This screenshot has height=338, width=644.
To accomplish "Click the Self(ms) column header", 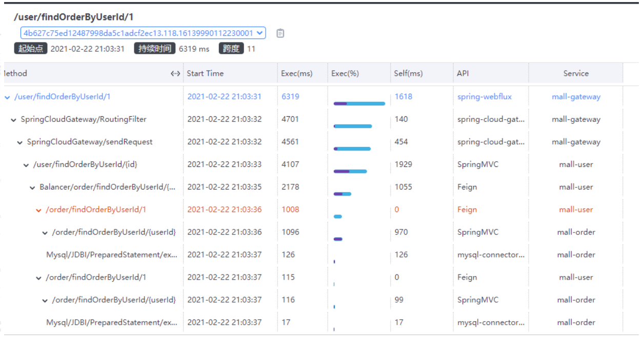I will pyautogui.click(x=409, y=73).
